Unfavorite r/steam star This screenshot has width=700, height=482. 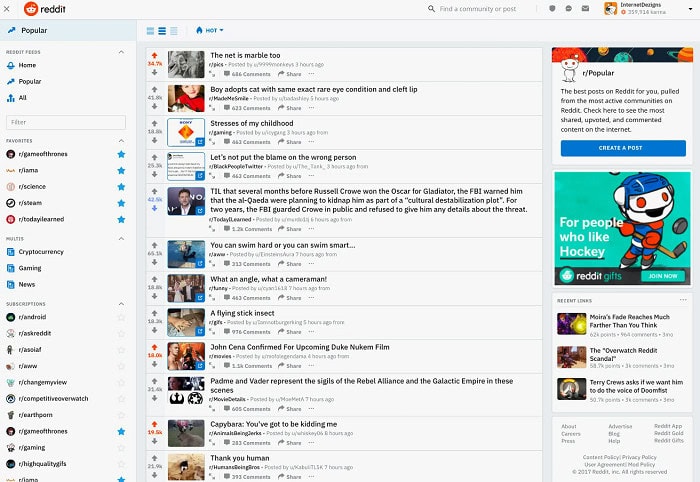(x=121, y=203)
